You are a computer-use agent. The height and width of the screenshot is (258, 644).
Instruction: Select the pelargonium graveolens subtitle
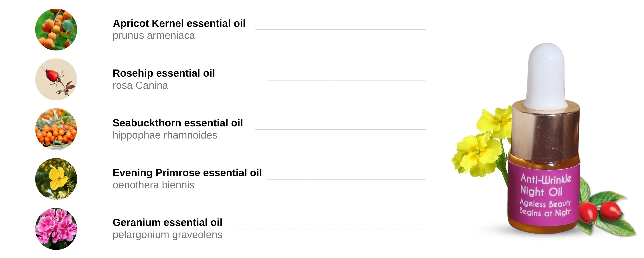(167, 235)
